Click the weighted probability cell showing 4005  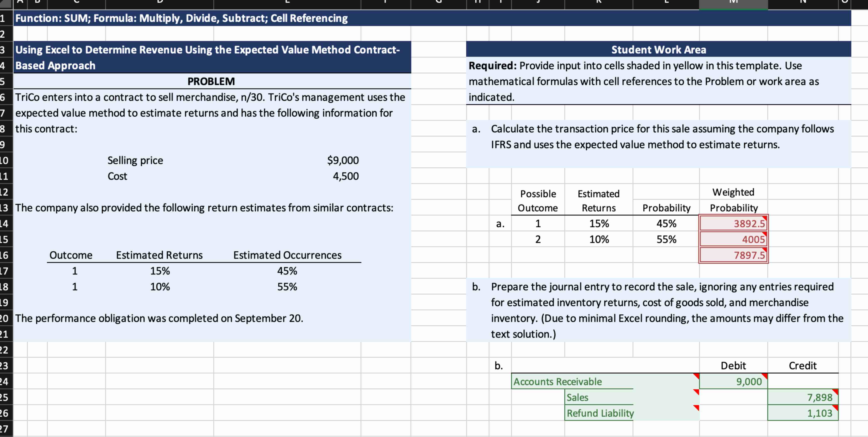[733, 239]
